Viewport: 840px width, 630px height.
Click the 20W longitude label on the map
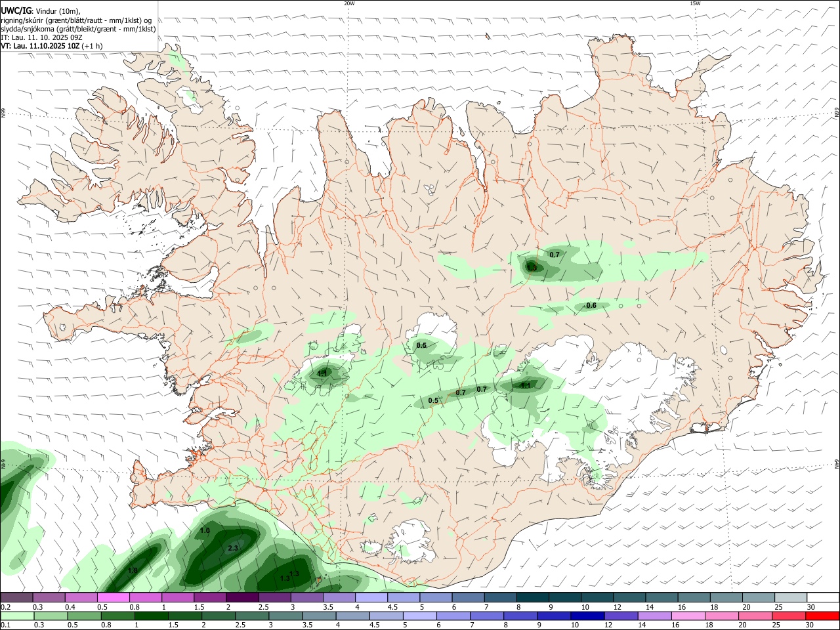[349, 3]
